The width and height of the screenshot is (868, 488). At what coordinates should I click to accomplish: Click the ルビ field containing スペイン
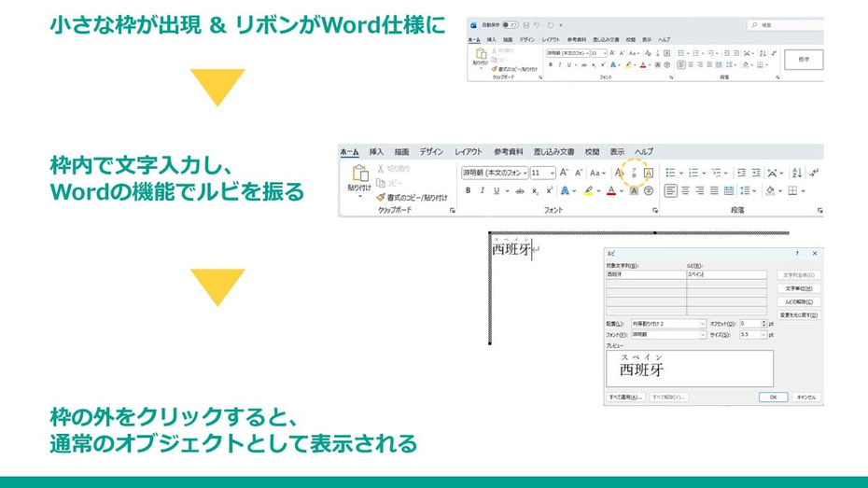point(726,274)
